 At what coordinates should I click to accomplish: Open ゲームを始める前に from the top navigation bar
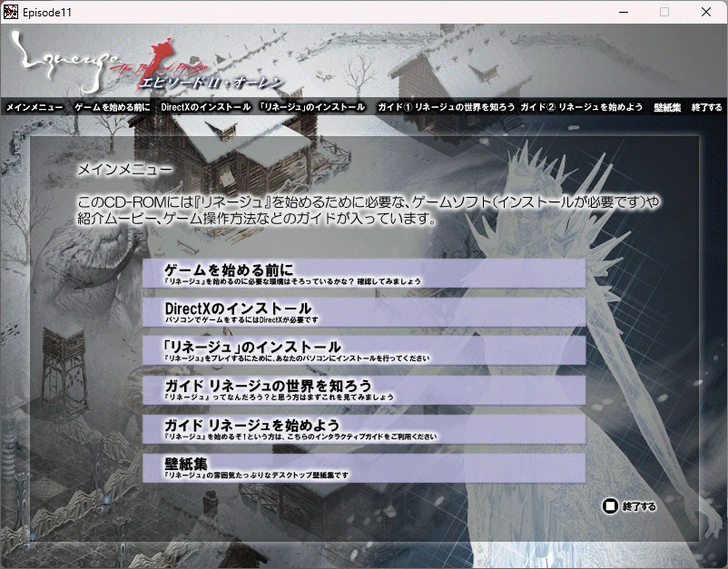(x=113, y=107)
